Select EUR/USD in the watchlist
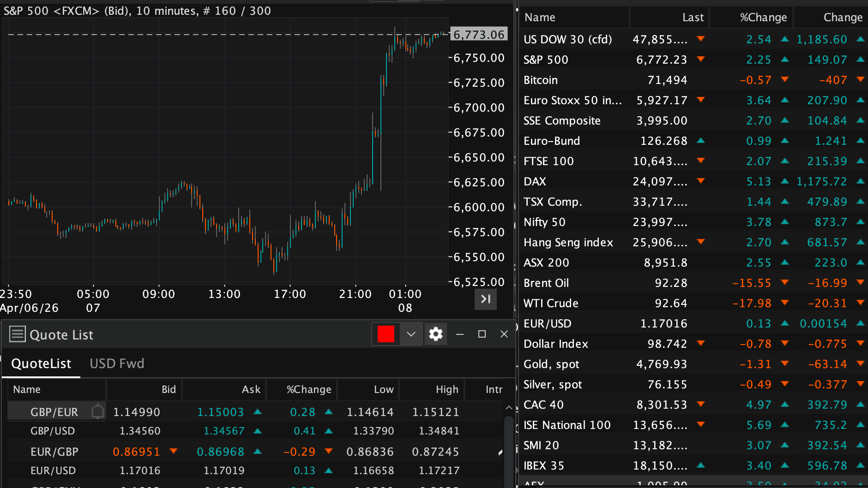 click(693, 323)
